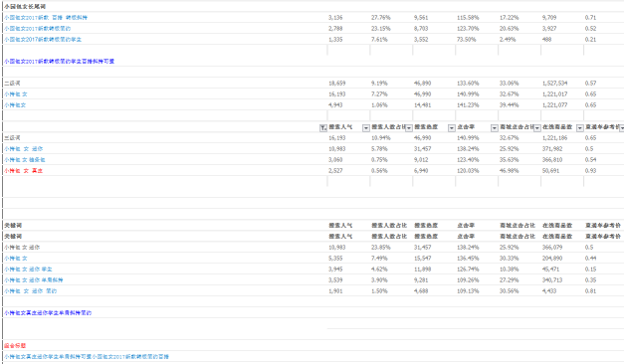Select the cell showing 18,659
Viewport: 624px width, 364px height.
point(337,84)
